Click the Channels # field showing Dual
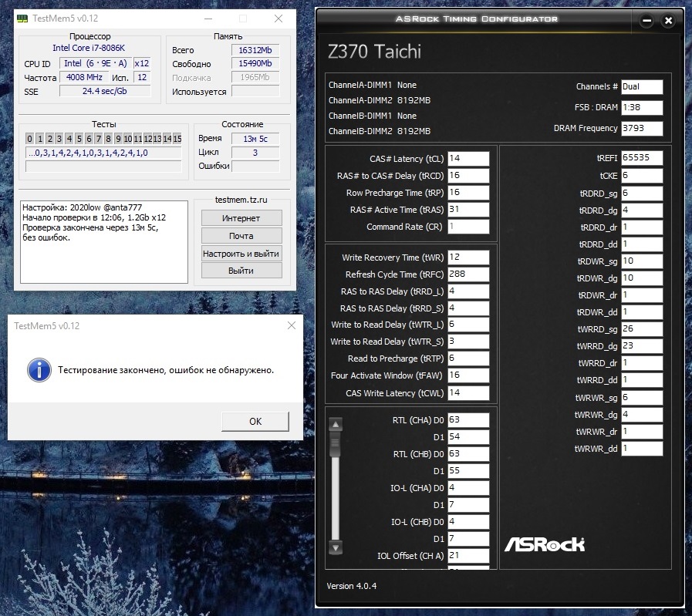 coord(642,87)
